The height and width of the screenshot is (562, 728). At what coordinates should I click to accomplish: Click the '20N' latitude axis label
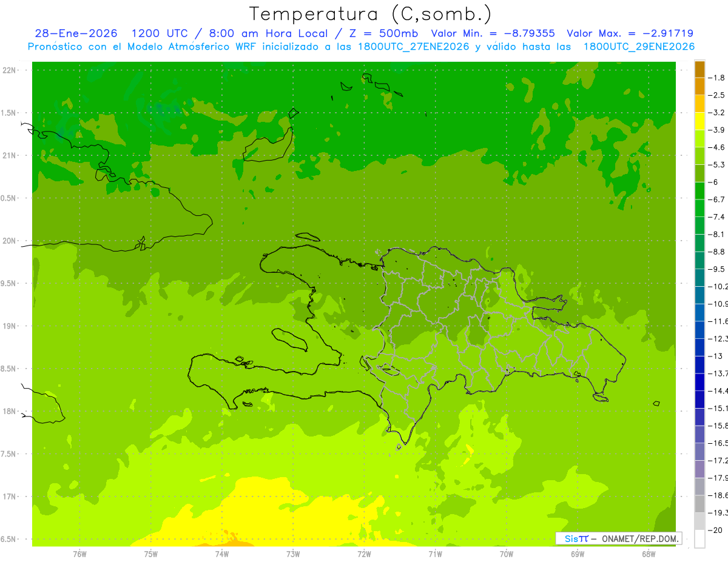pos(9,241)
